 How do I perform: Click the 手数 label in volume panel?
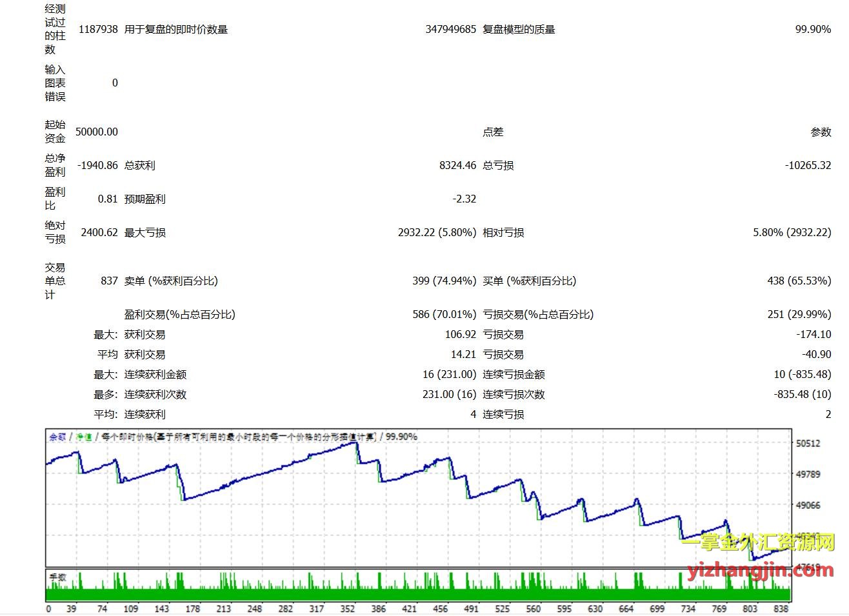(x=58, y=577)
